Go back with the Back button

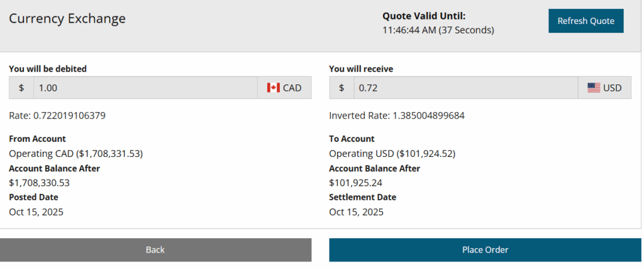click(155, 250)
